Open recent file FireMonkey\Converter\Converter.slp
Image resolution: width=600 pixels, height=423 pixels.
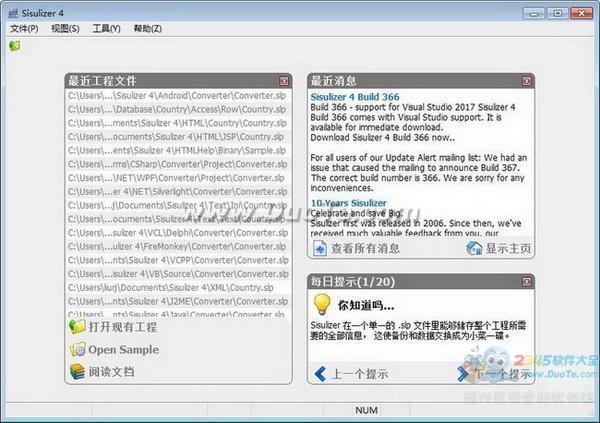click(177, 247)
